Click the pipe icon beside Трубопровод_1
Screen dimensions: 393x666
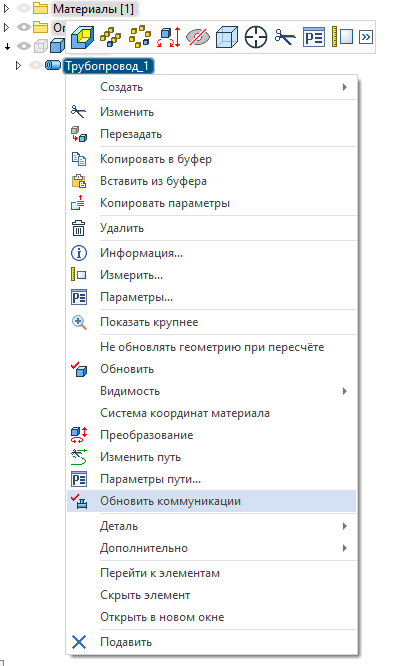tap(53, 65)
